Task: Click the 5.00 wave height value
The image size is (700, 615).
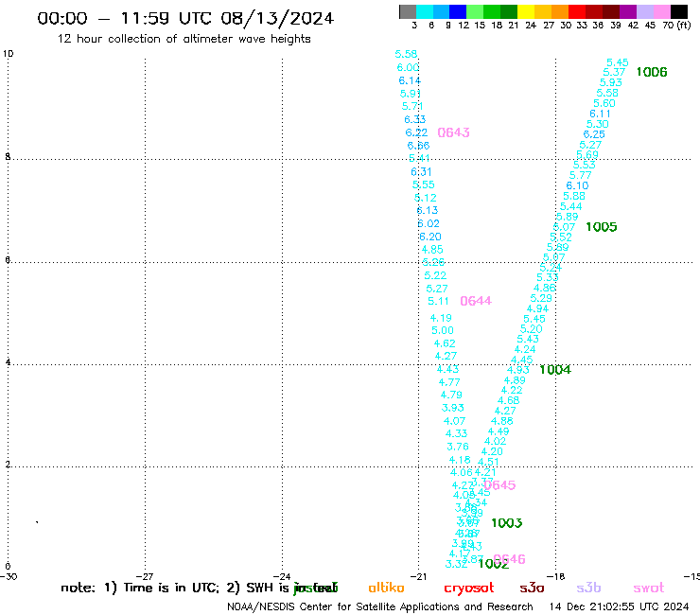Action: pos(443,330)
